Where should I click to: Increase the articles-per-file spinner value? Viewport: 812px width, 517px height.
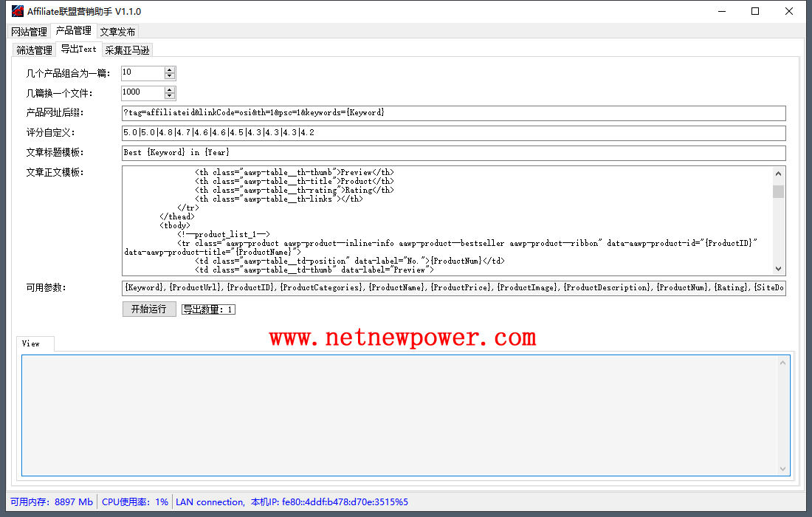tap(170, 89)
